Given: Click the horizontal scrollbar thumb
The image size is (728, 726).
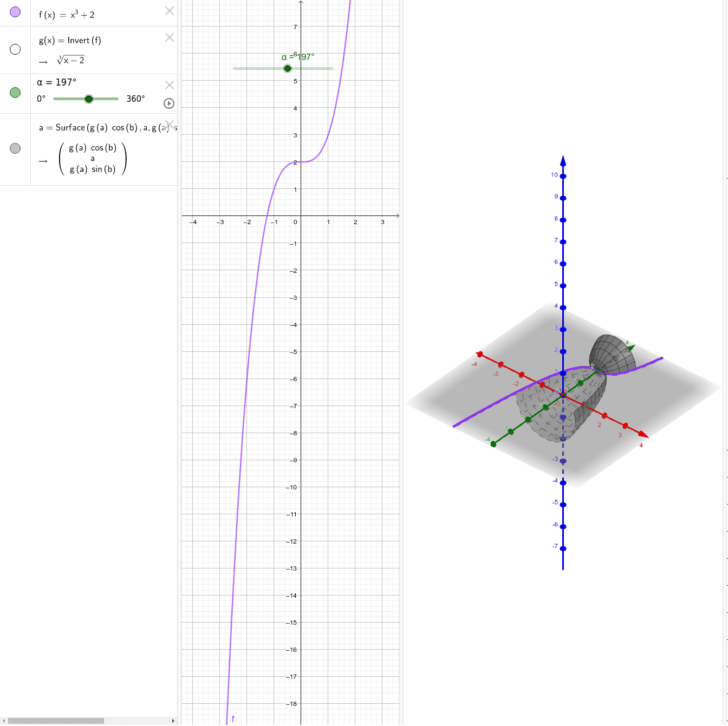Looking at the screenshot, I should click(x=56, y=721).
